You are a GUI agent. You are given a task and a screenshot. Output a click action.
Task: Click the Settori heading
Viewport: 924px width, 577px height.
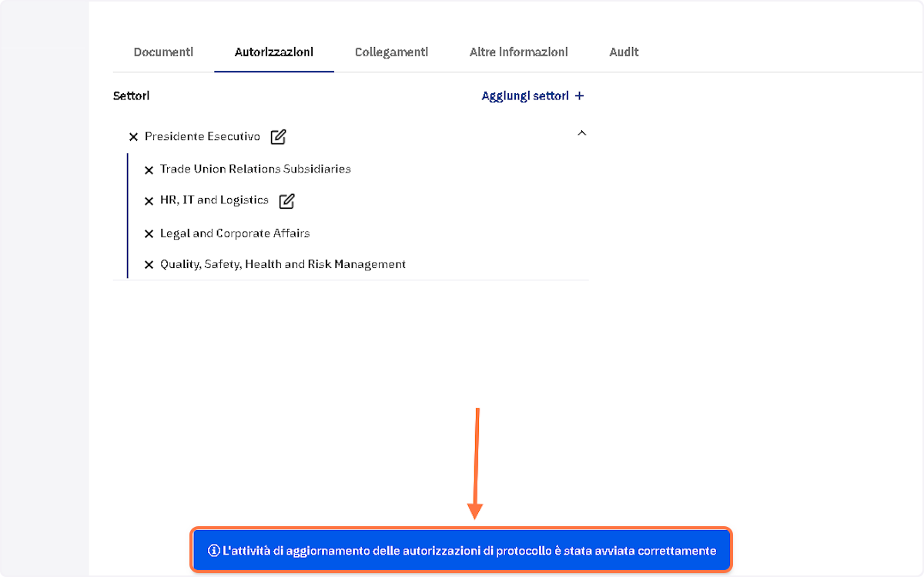pos(131,96)
